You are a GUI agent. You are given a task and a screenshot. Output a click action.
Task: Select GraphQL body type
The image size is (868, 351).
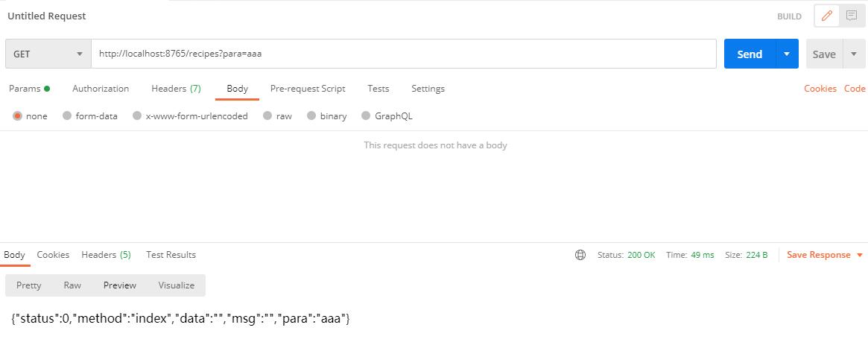tap(366, 116)
